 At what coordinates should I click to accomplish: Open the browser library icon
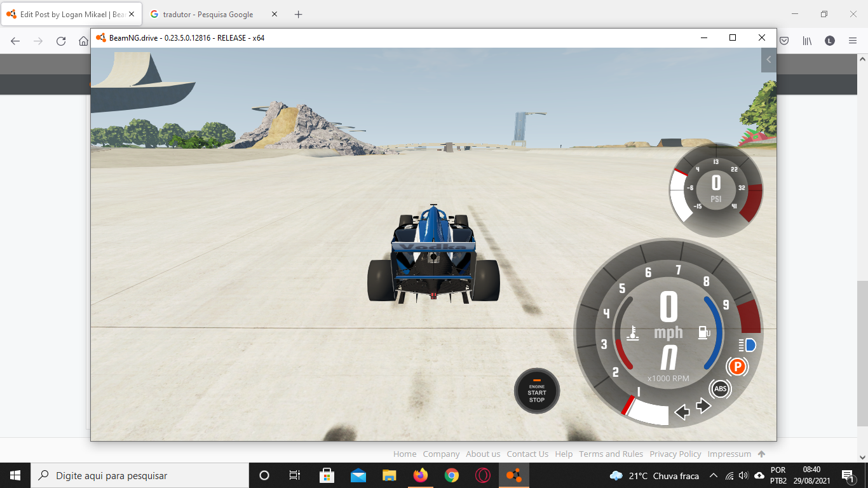tap(807, 41)
